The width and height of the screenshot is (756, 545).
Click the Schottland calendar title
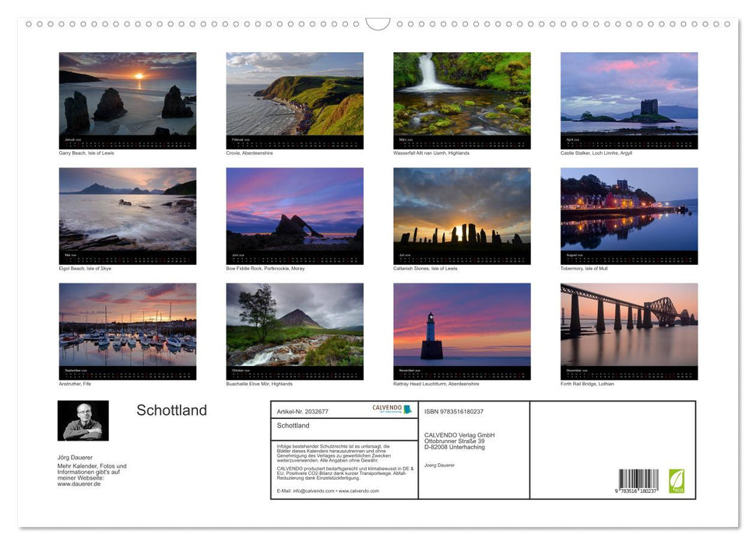pyautogui.click(x=172, y=410)
